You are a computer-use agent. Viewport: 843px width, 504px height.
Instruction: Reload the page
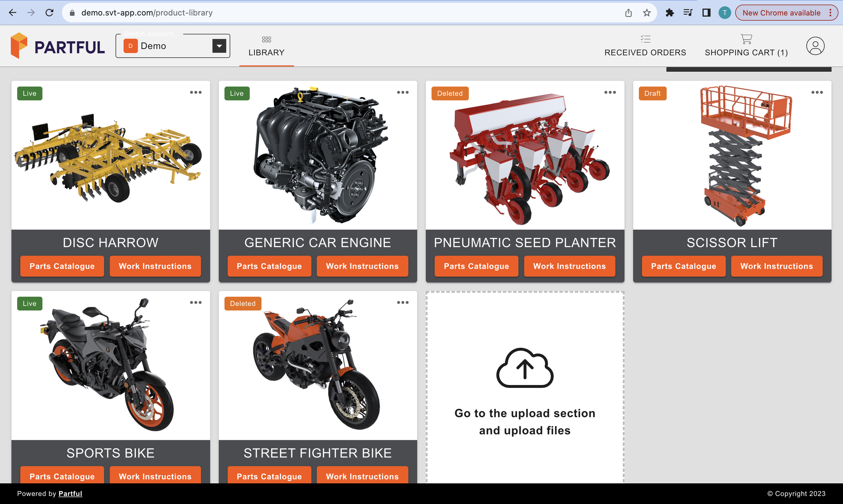49,13
